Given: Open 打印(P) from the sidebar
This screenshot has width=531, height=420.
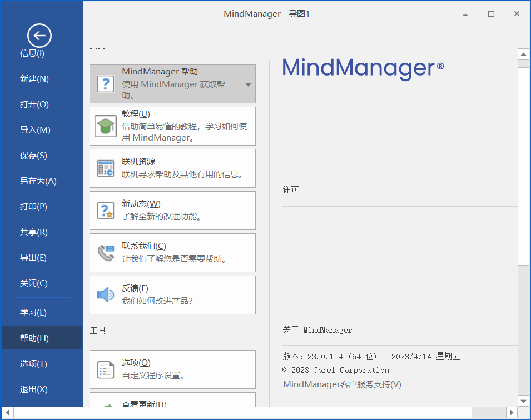Looking at the screenshot, I should click(x=33, y=207).
